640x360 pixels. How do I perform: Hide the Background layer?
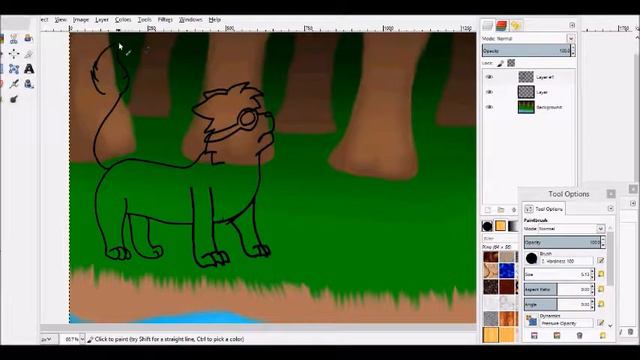tap(489, 107)
